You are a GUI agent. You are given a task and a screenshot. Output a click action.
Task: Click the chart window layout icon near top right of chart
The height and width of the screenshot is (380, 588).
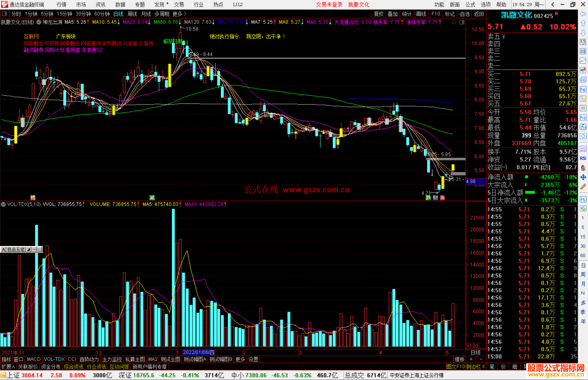pos(462,22)
